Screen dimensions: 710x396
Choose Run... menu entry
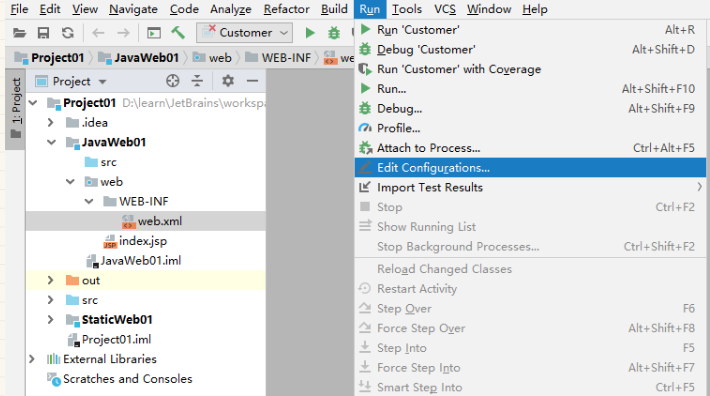pyautogui.click(x=530, y=89)
